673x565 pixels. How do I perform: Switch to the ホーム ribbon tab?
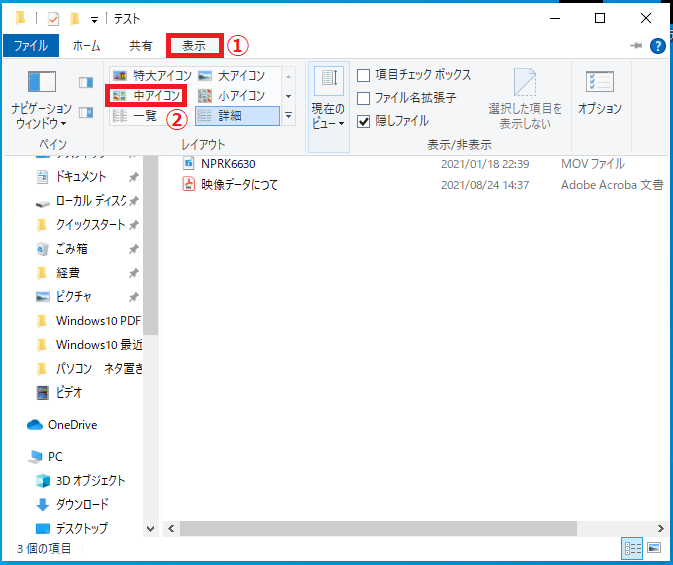(x=86, y=46)
